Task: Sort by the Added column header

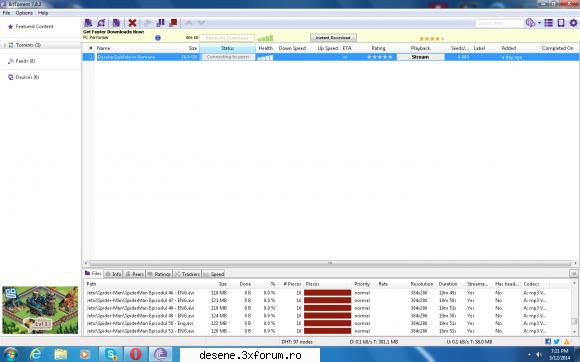Action: (x=509, y=48)
